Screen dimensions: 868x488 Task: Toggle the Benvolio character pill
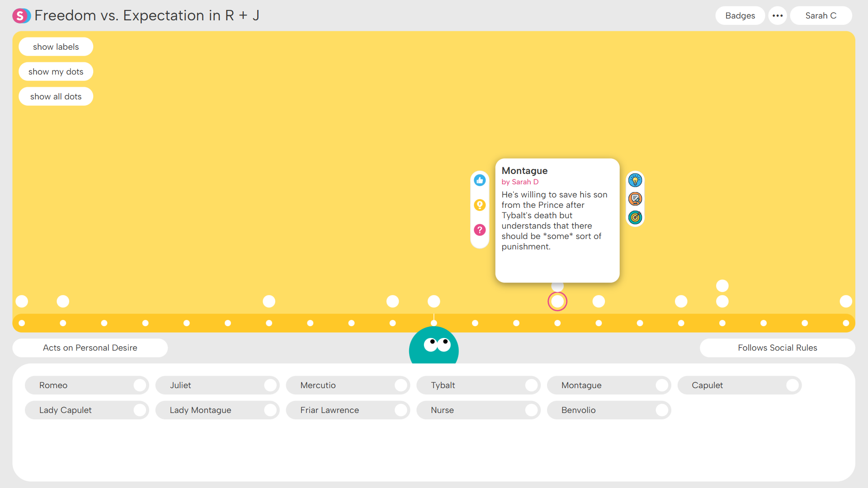(609, 410)
